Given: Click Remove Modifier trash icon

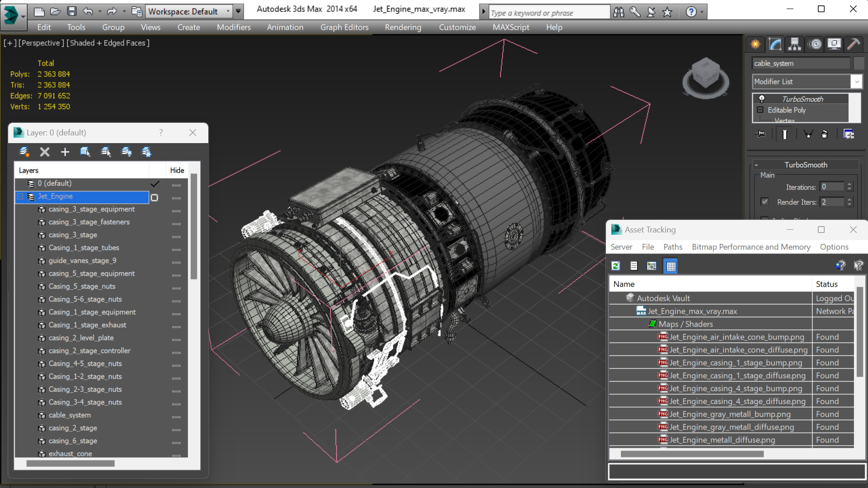Looking at the screenshot, I should pos(825,134).
